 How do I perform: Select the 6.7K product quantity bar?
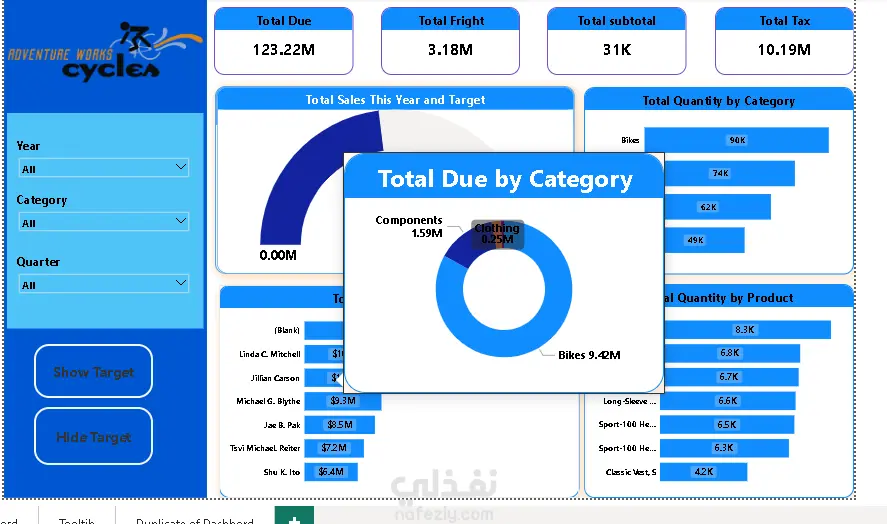731,377
